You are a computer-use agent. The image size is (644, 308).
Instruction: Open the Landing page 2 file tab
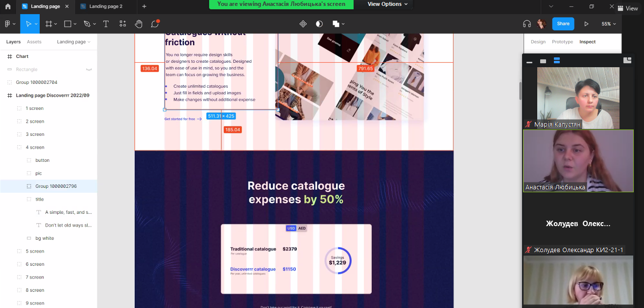(106, 6)
